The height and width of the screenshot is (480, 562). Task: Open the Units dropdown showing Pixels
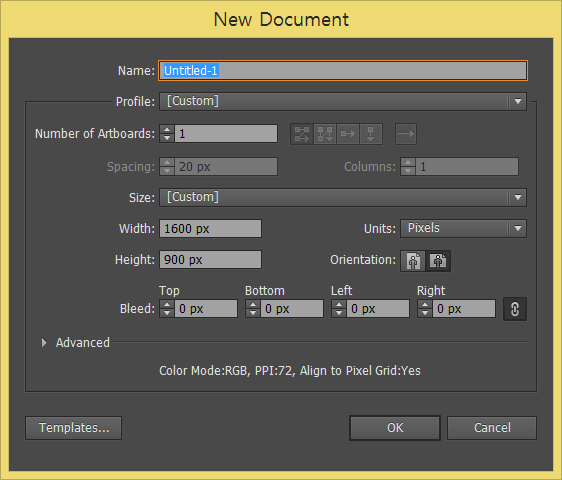463,228
